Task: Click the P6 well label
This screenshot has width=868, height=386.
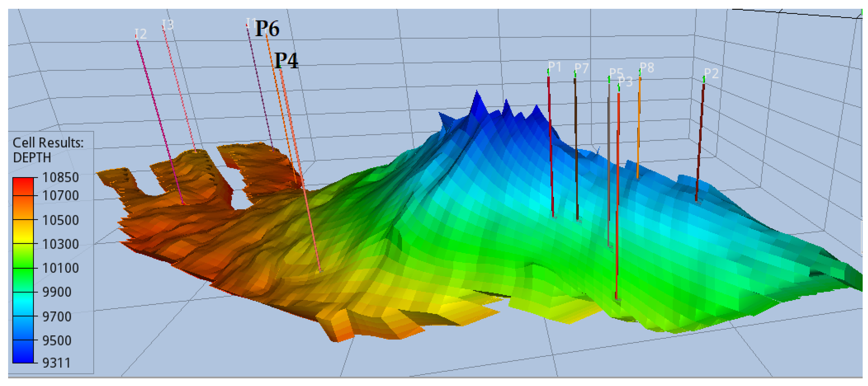Action: coord(267,28)
